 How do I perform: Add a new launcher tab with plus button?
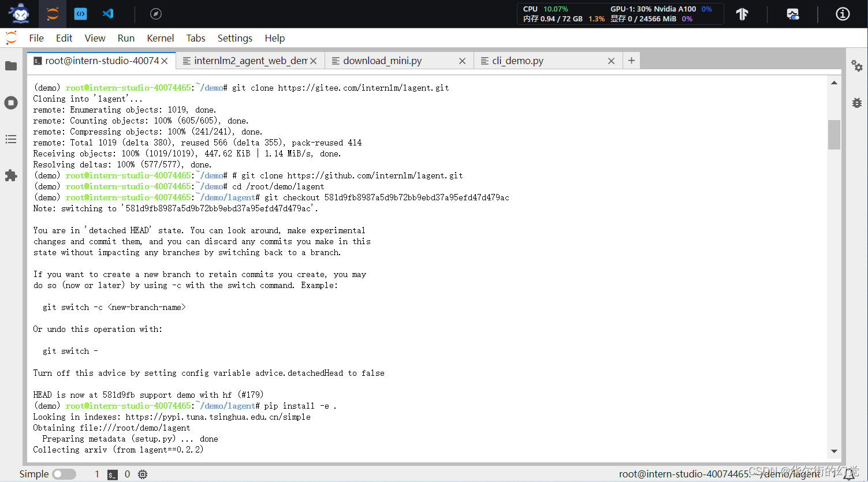[x=631, y=61]
